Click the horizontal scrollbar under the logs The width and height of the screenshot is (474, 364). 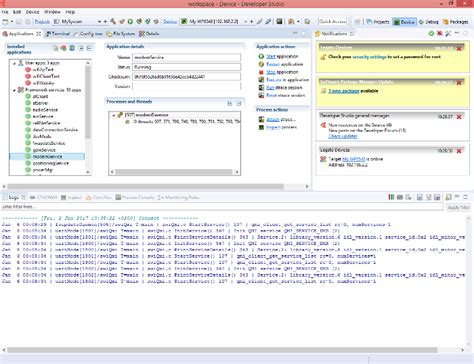(x=222, y=350)
